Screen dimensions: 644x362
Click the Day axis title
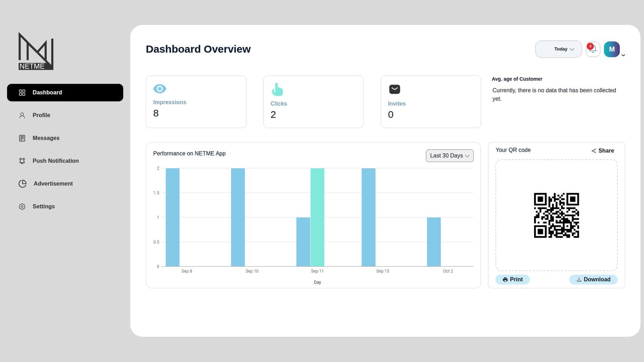click(x=317, y=282)
